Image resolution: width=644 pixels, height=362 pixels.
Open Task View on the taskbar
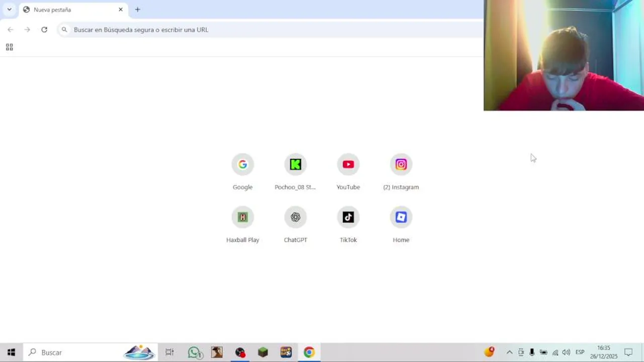coord(170,352)
